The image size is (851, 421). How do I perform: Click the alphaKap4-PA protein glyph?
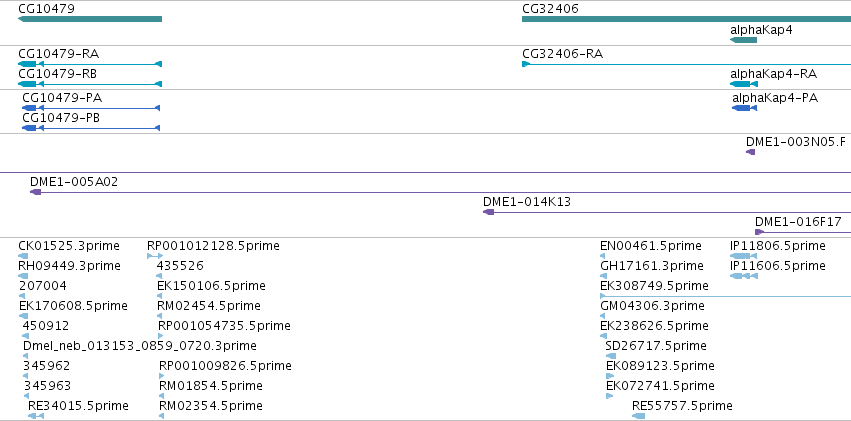pos(744,108)
